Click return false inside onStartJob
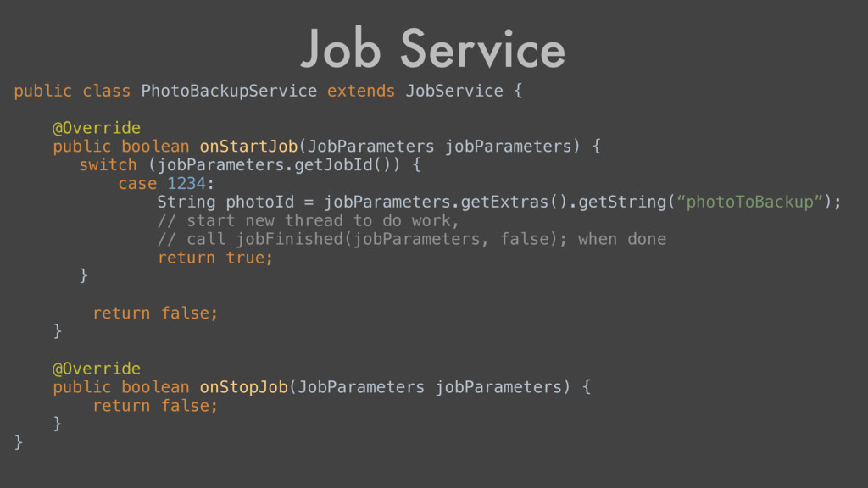868x488 pixels. (155, 313)
